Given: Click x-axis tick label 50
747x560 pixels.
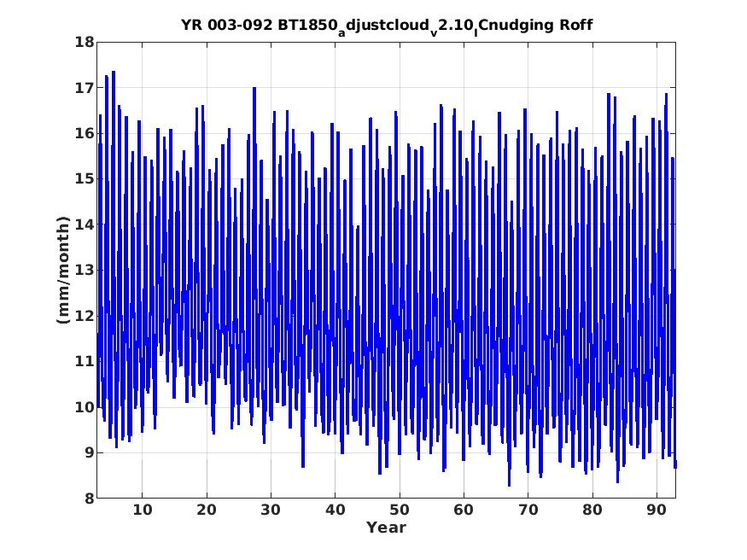Looking at the screenshot, I should point(400,510).
